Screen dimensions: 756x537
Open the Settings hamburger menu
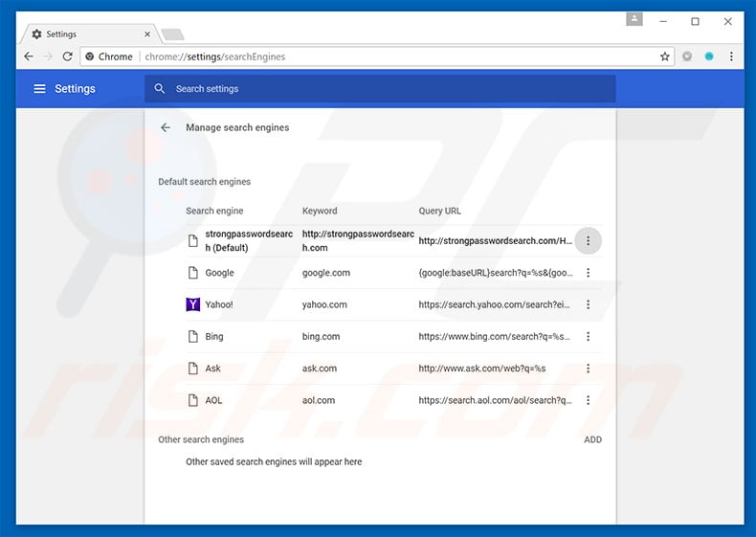(x=39, y=89)
